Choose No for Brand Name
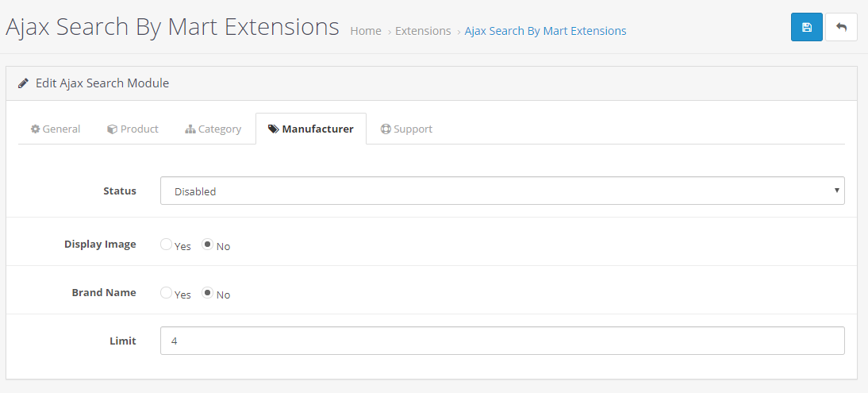 208,293
